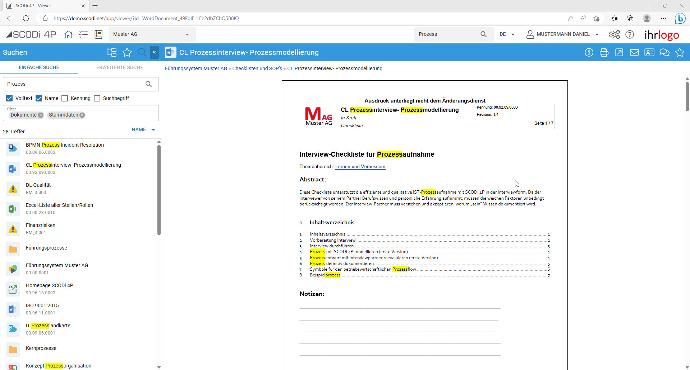Expand the small dropdown arrow in Suchen bar
The height and width of the screenshot is (370, 690).
click(x=154, y=53)
